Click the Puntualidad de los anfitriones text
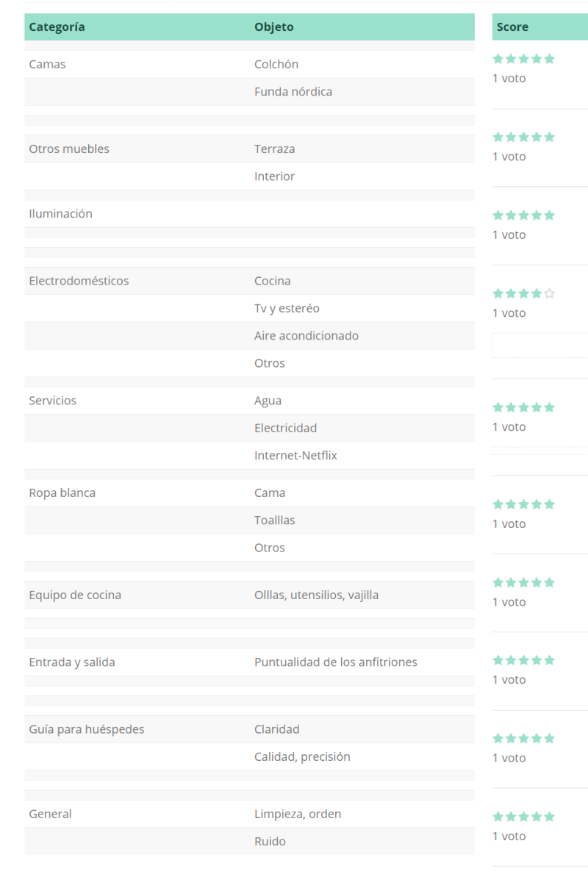The width and height of the screenshot is (588, 877). click(x=335, y=662)
